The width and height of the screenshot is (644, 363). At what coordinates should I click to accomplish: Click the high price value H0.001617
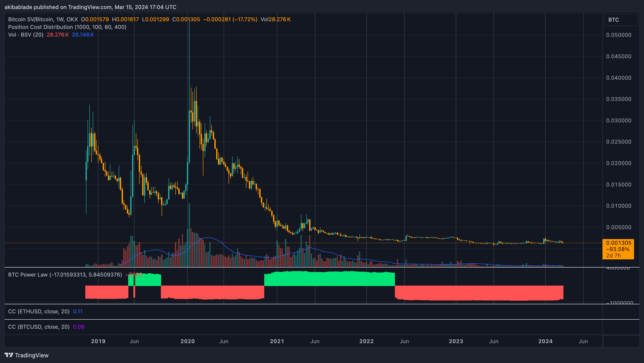coord(125,19)
